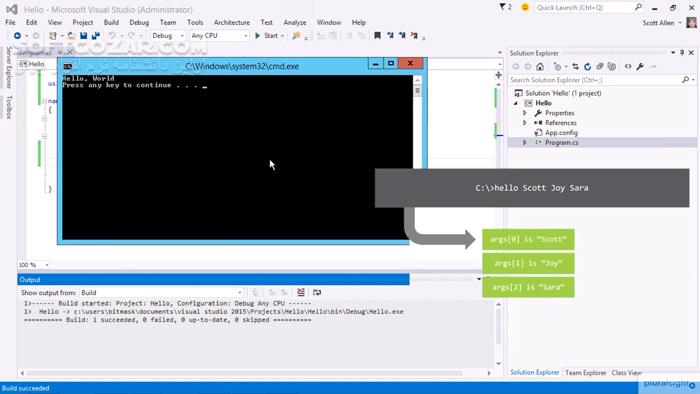Pin the Solution Explorer with auto-hide pushpin
This screenshot has height=394, width=700.
click(x=682, y=53)
